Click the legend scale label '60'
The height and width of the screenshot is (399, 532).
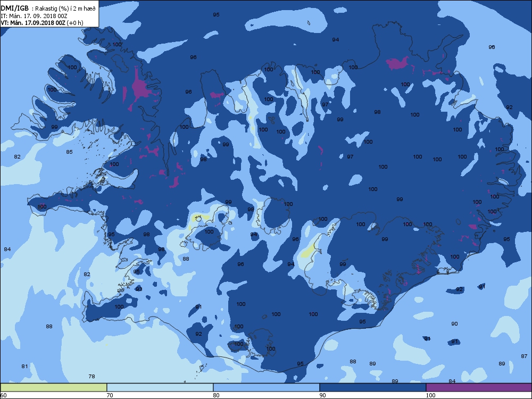(3, 395)
